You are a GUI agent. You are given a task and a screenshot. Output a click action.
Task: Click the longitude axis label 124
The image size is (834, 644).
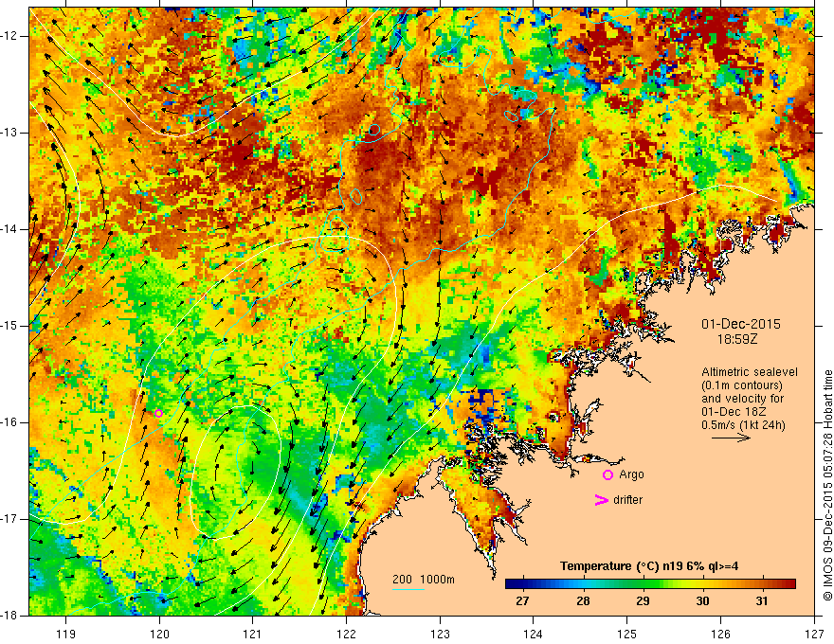[534, 634]
